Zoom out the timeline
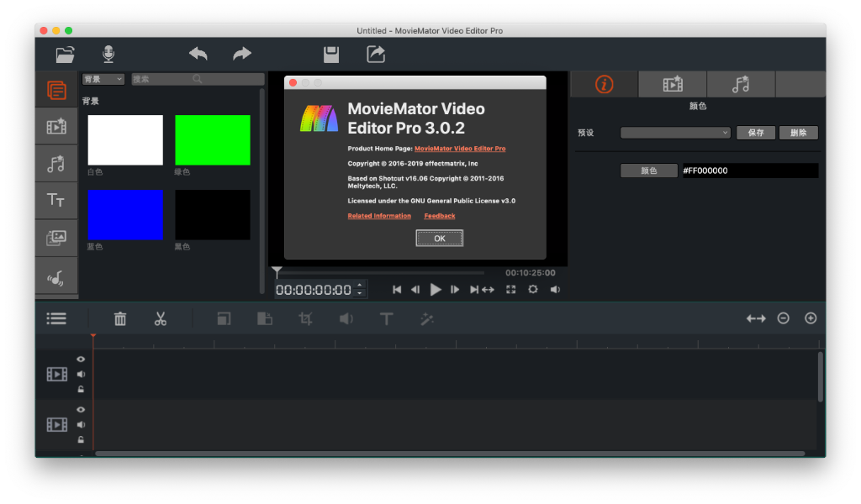The width and height of the screenshot is (861, 504). tap(783, 318)
